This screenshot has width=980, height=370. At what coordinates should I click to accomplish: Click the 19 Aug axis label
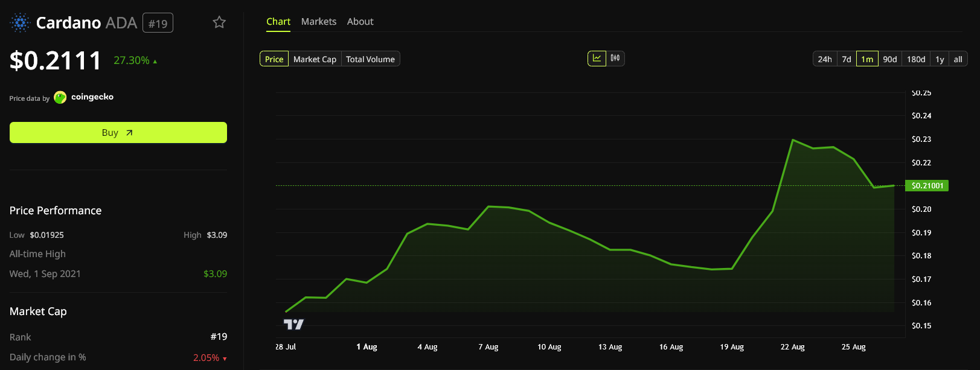pyautogui.click(x=732, y=347)
